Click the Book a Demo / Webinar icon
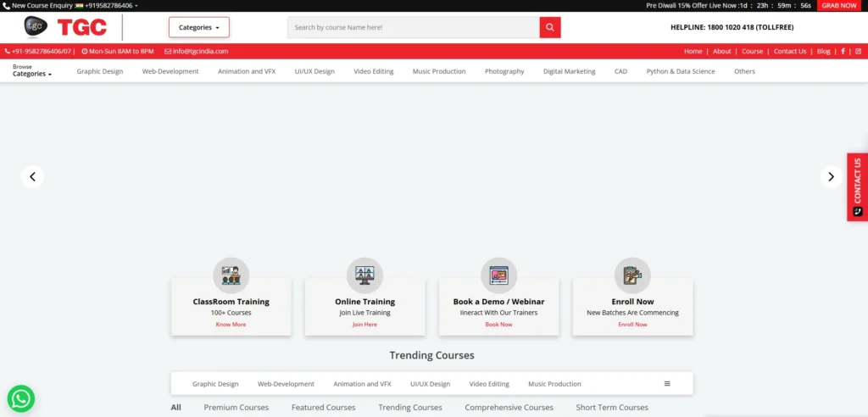Viewport: 868px width, 417px height. pos(498,275)
